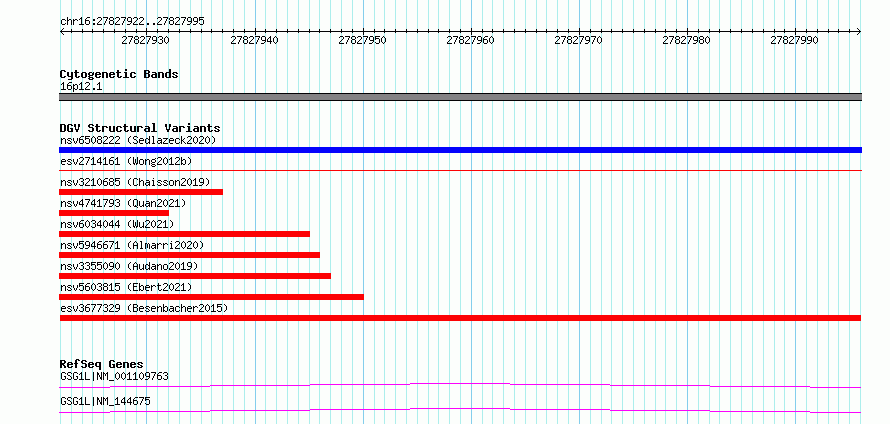Click the red bar under nsv5603815

point(212,297)
